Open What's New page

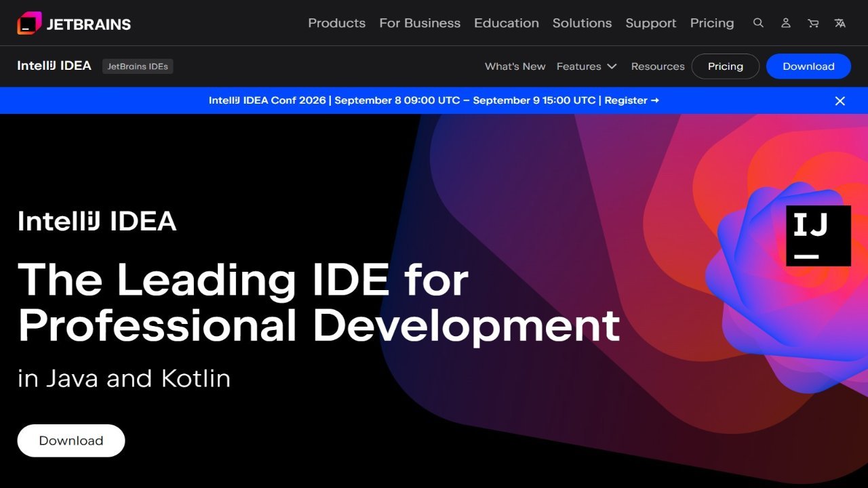[515, 66]
